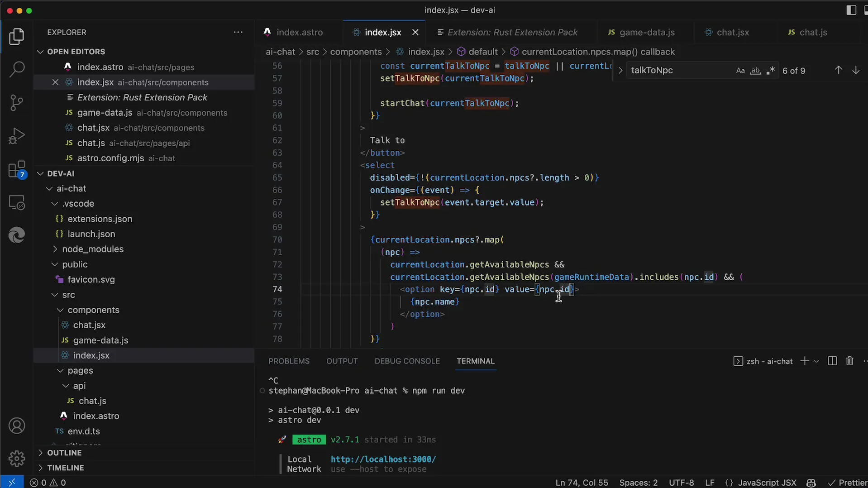868x488 pixels.
Task: Collapse the OPEN EDITORS section
Action: coord(76,52)
